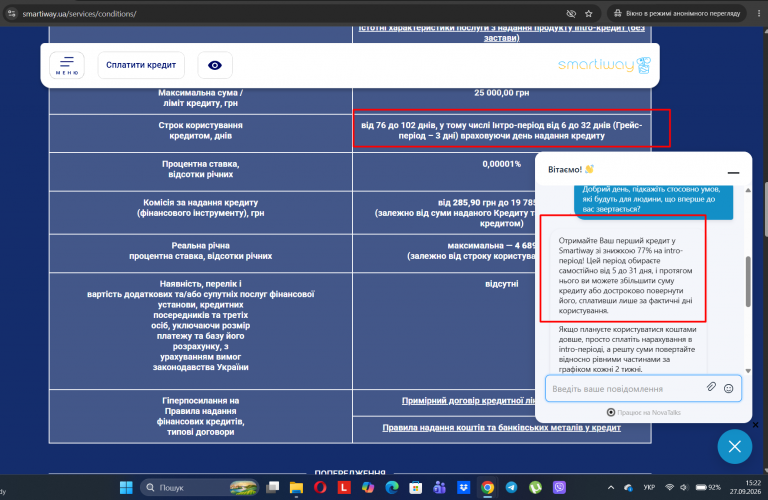Open Telegram from the taskbar

511,487
